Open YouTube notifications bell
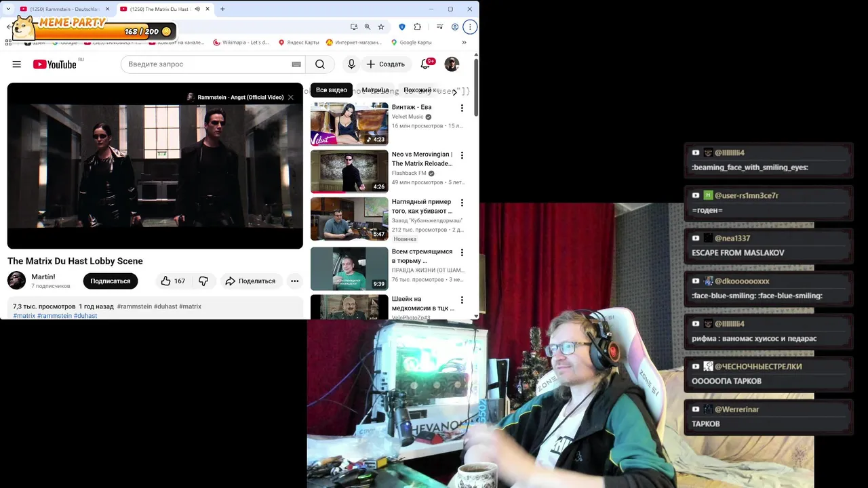 [x=425, y=64]
